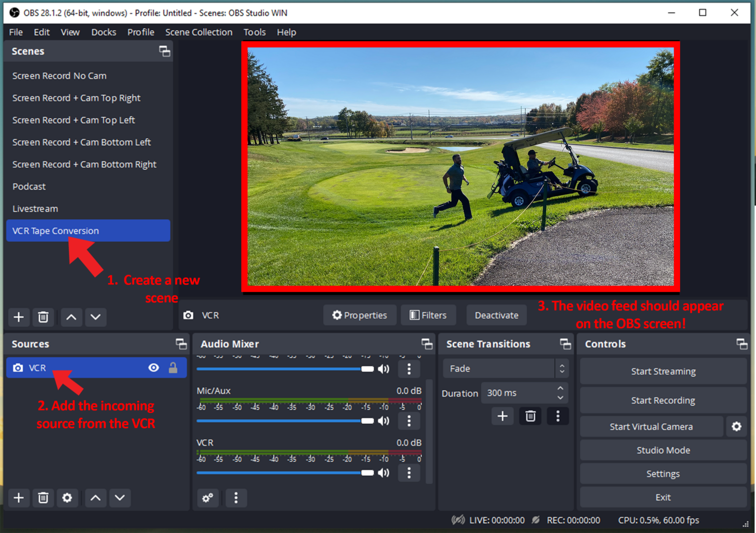Move the VCR source up
The height and width of the screenshot is (533, 756).
coord(95,498)
